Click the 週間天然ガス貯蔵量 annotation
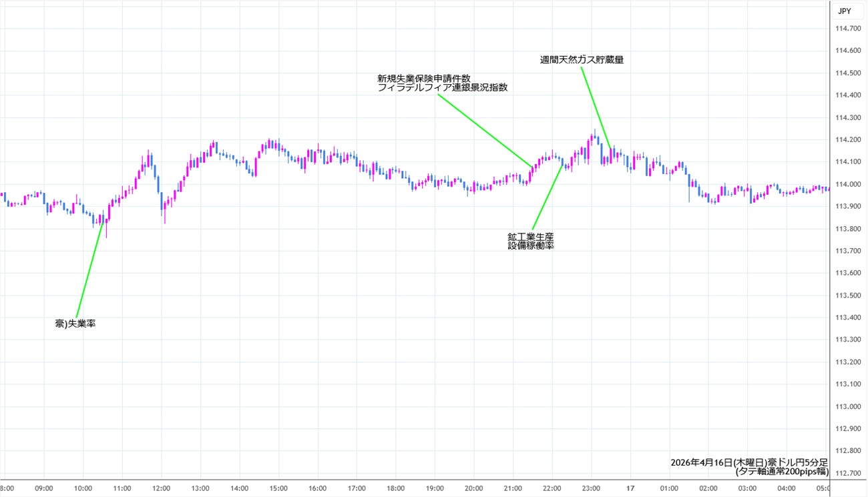Screen dimensions: 868x497 point(582,59)
